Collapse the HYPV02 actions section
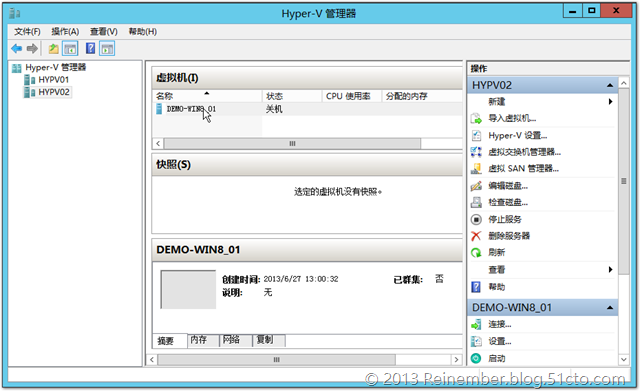 point(610,85)
